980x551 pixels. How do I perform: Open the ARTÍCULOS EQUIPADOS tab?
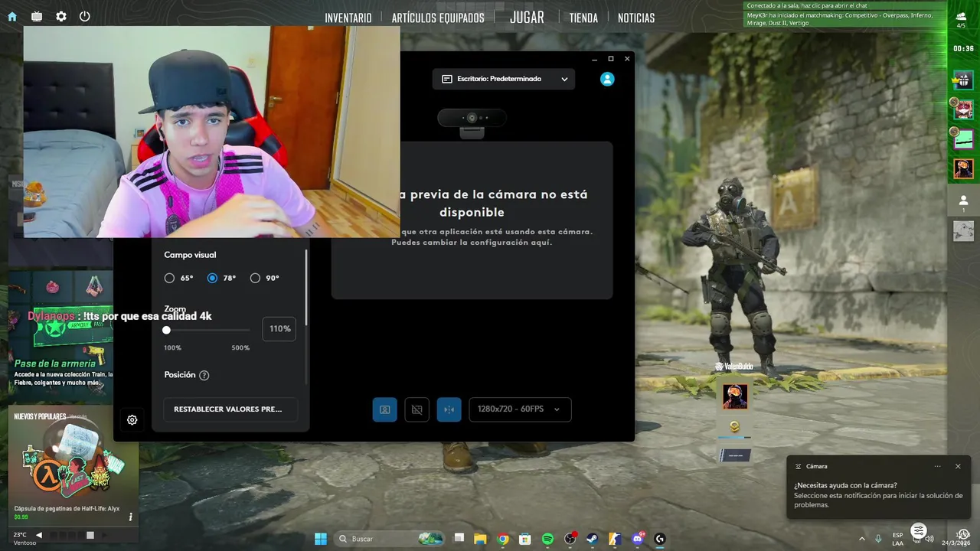click(438, 18)
